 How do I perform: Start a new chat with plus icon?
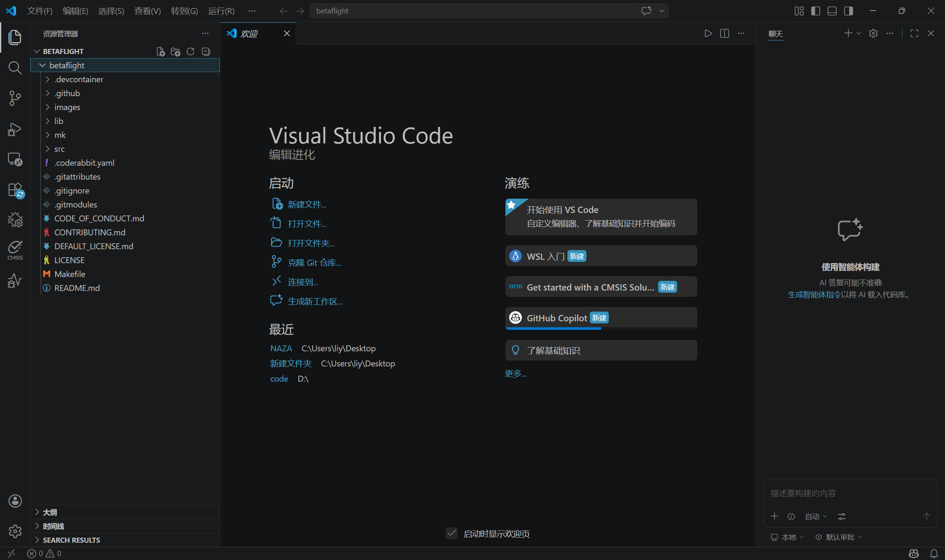click(848, 33)
